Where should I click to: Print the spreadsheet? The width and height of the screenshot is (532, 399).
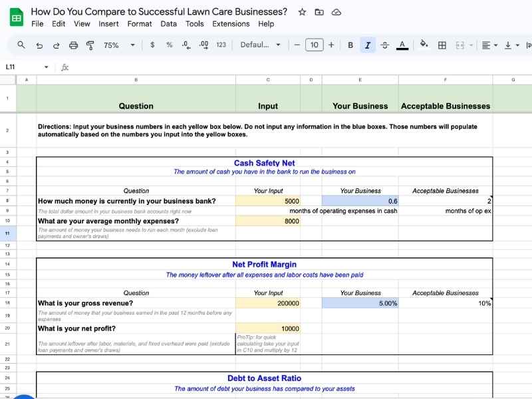point(73,45)
